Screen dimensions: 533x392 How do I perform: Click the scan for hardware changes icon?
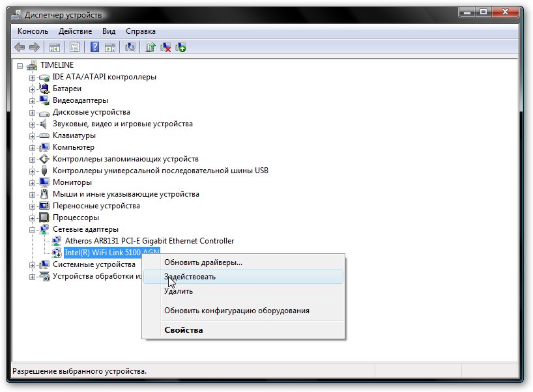(130, 47)
